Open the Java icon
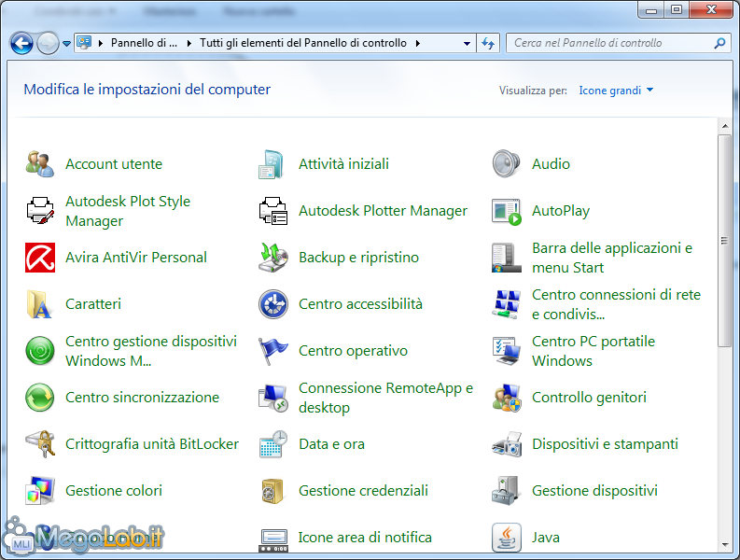 (507, 538)
